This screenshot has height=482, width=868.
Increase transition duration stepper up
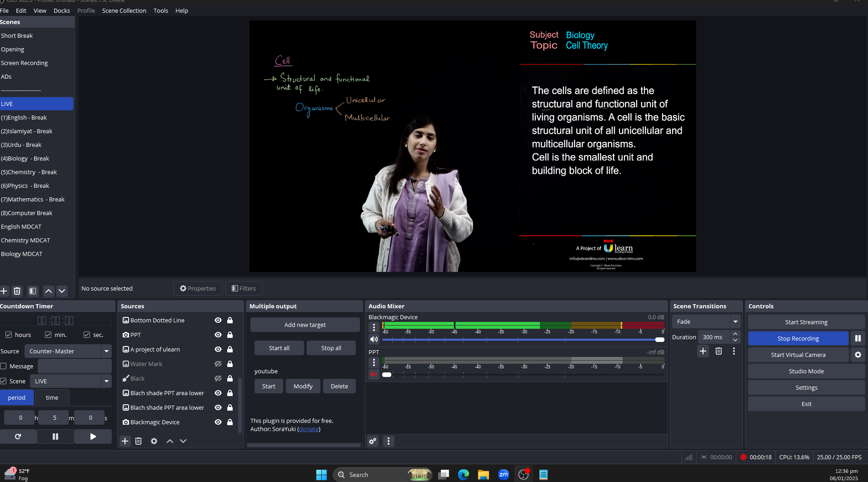pos(735,334)
